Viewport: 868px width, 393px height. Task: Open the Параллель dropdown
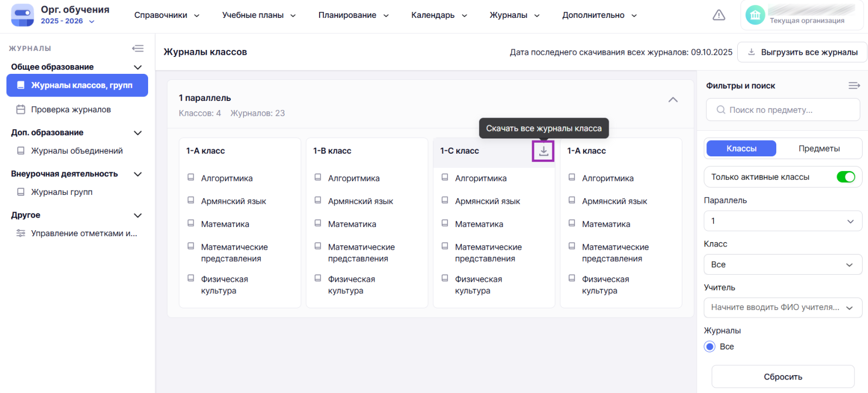(782, 221)
